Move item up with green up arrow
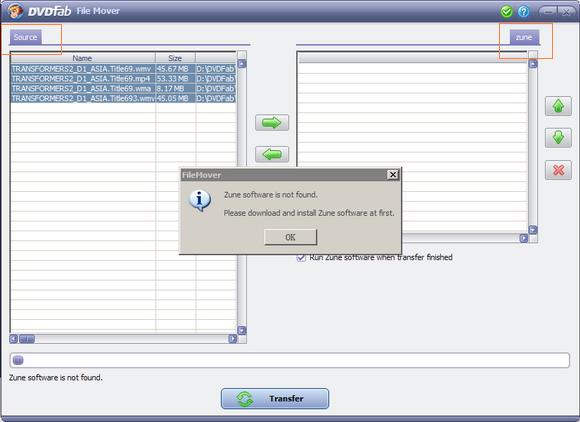This screenshot has width=580, height=422. point(558,106)
